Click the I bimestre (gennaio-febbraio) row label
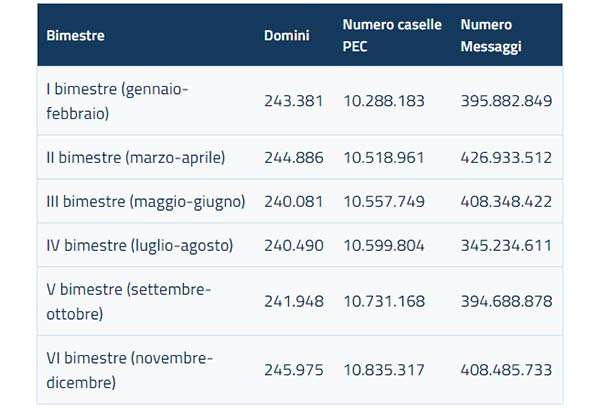 (x=117, y=101)
